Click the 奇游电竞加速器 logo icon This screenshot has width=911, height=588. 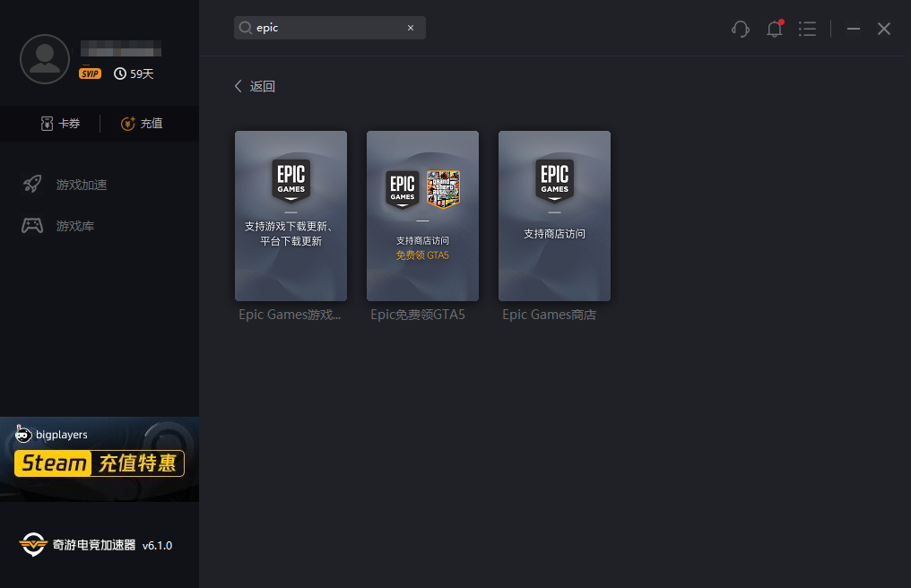pos(33,544)
